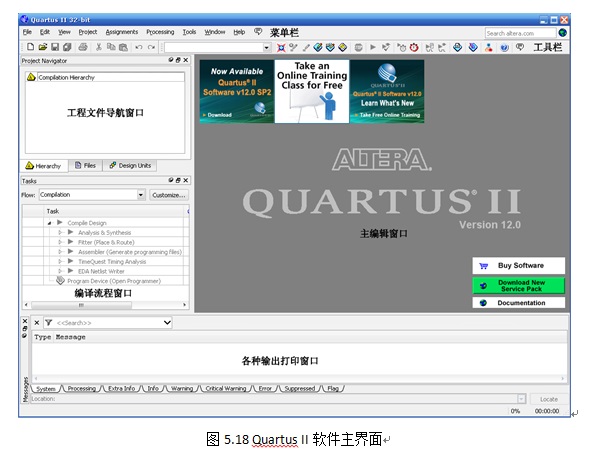Image resolution: width=606 pixels, height=452 pixels.
Task: Switch to the Critical Warning messages tab
Action: [x=226, y=388]
